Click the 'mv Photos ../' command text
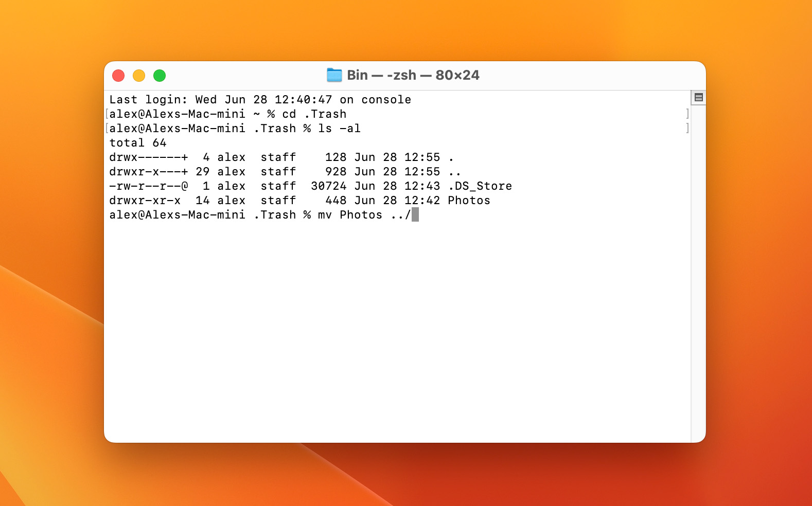This screenshot has width=812, height=506. coord(364,215)
